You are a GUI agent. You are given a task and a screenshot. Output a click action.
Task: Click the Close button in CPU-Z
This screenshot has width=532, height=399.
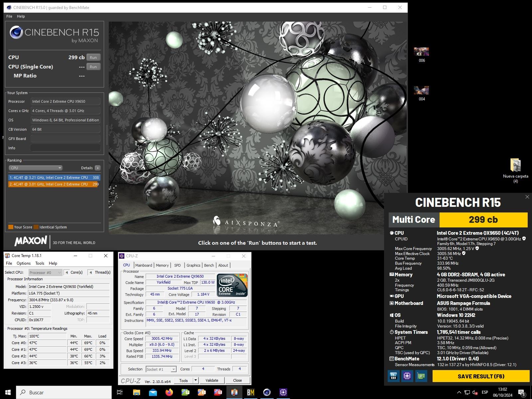click(x=237, y=380)
